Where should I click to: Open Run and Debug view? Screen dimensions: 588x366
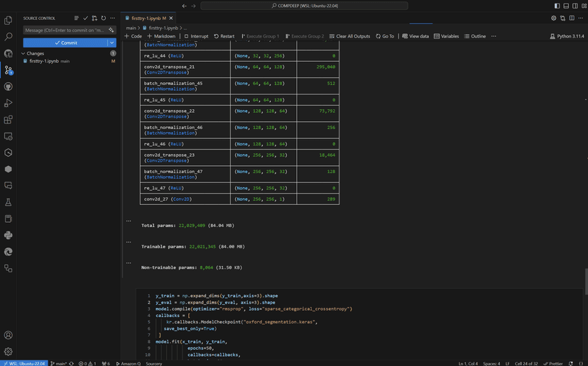click(x=9, y=103)
